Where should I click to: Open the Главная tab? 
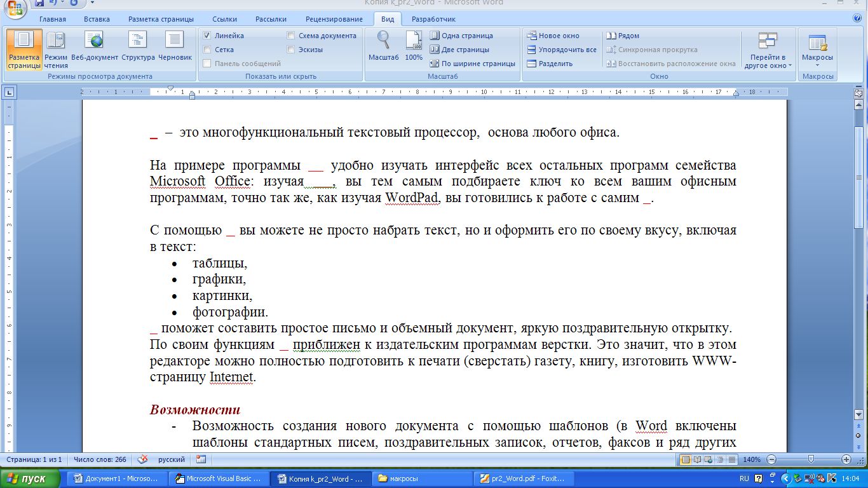point(52,19)
